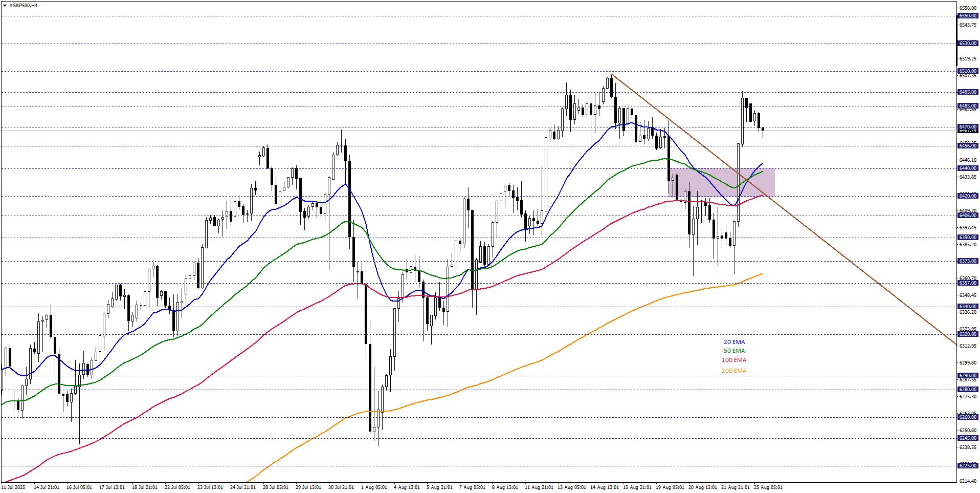The image size is (980, 493).
Task: Click the 6510.00 horizontal level price tag
Action: point(968,71)
